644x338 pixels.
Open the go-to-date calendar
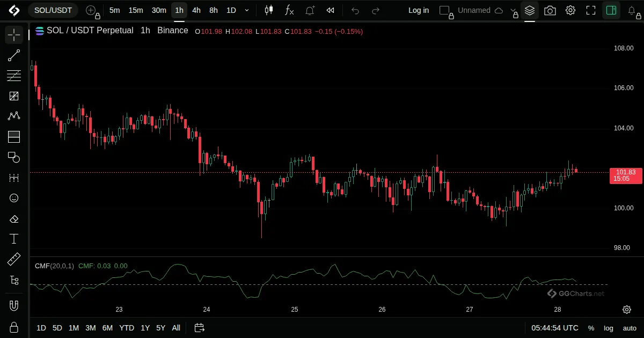(x=199, y=328)
